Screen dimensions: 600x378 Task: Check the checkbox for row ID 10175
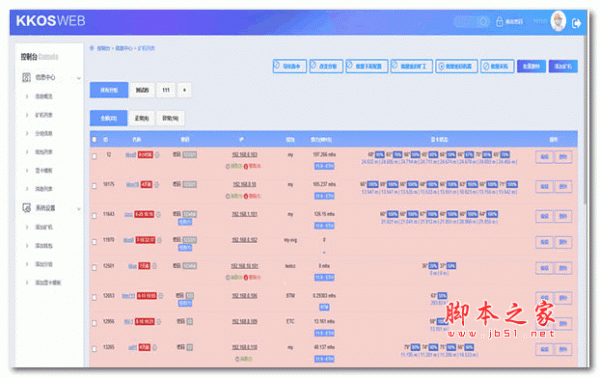coord(94,186)
